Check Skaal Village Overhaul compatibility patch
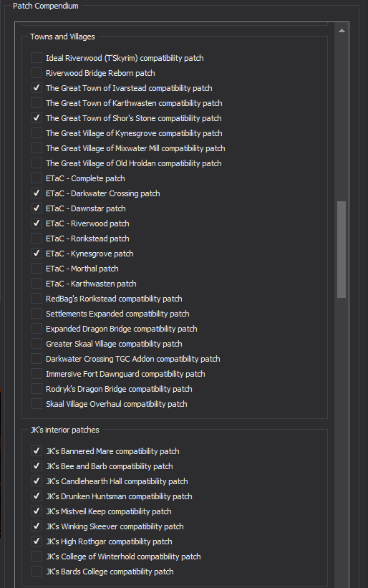The height and width of the screenshot is (588, 368). 37,404
